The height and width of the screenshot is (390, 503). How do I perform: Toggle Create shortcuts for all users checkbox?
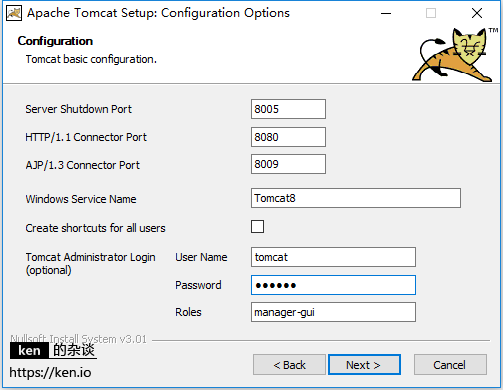257,227
